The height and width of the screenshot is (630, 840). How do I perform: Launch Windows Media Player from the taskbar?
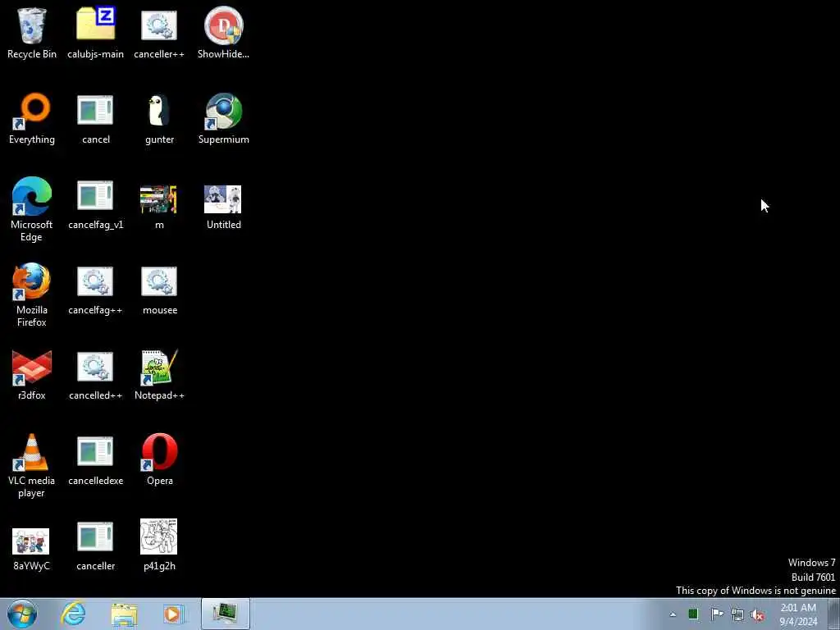point(173,614)
